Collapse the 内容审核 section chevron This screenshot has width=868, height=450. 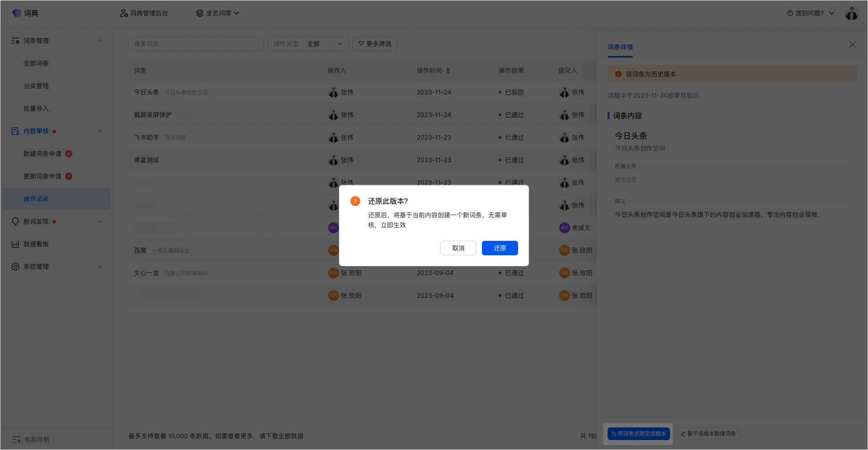tap(100, 131)
